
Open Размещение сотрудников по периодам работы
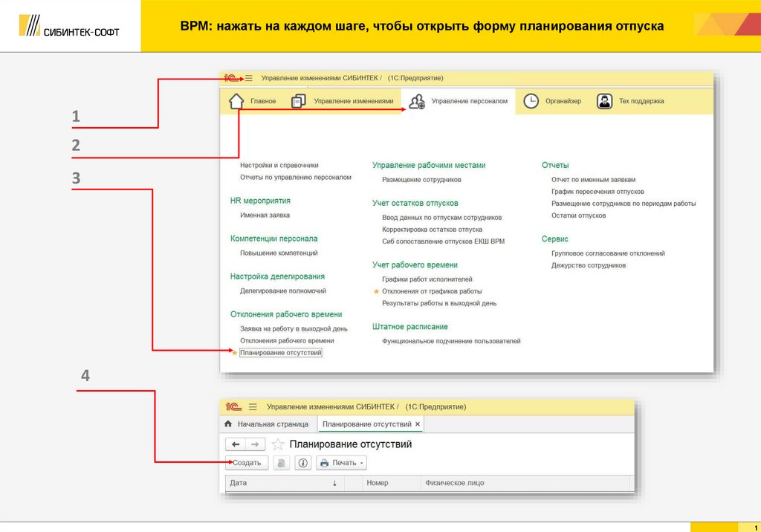pos(624,204)
